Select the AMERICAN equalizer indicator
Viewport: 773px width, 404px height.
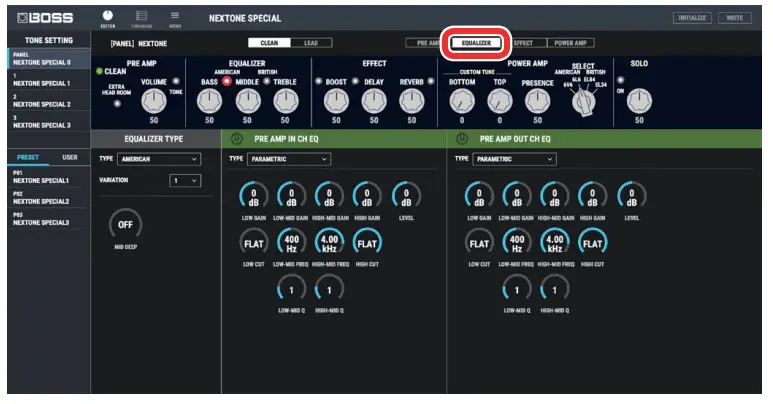[227, 81]
